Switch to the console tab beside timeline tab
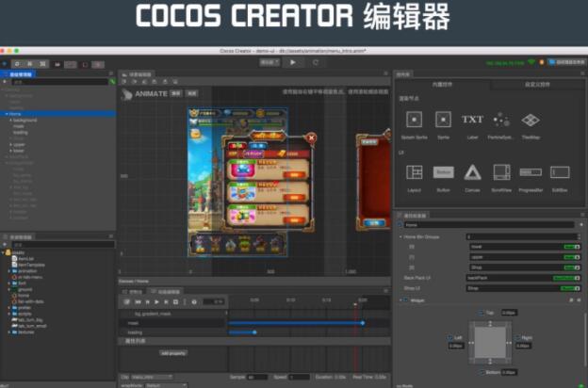588x388 pixels. click(132, 291)
